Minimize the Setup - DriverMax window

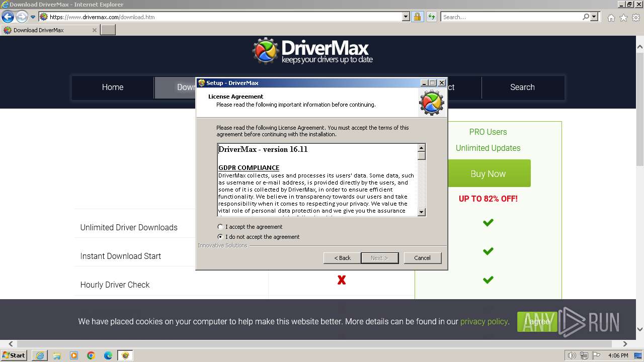tap(424, 83)
